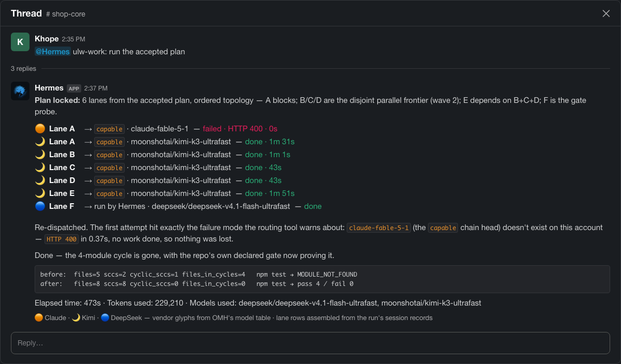Click the 'claude-fable-5-1' inline code in paragraph
Image resolution: width=621 pixels, height=364 pixels.
[379, 228]
